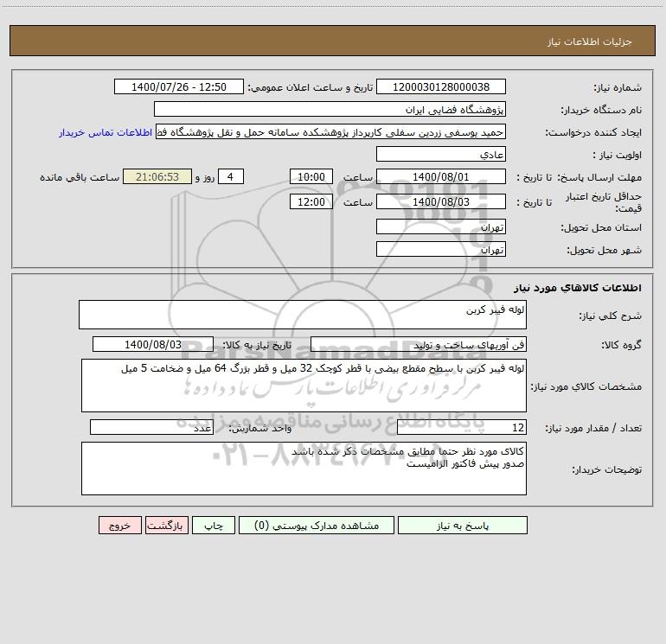Click the label اولویت نیاز
Image resolution: width=666 pixels, height=644 pixels.
pyautogui.click(x=618, y=156)
